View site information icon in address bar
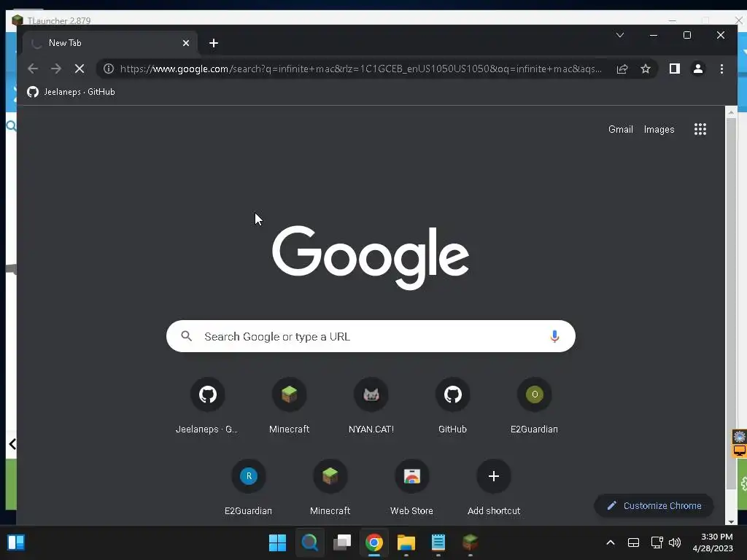 coord(109,69)
